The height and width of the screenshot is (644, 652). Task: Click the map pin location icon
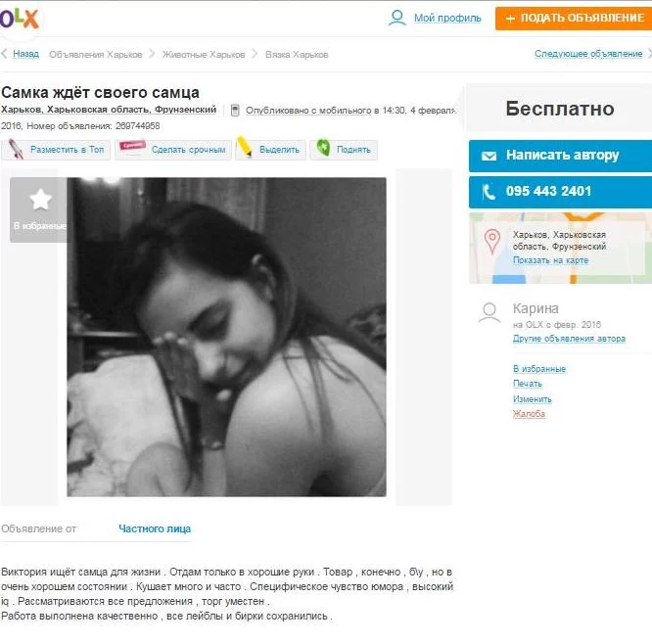[492, 242]
